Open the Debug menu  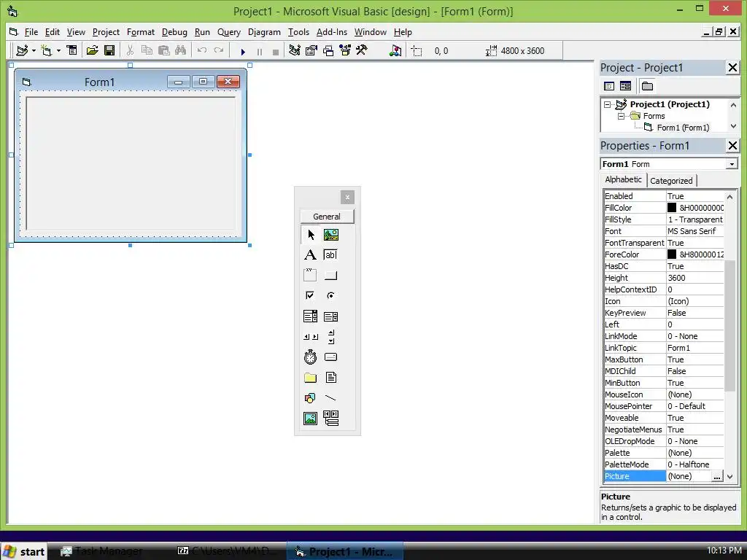(x=174, y=32)
